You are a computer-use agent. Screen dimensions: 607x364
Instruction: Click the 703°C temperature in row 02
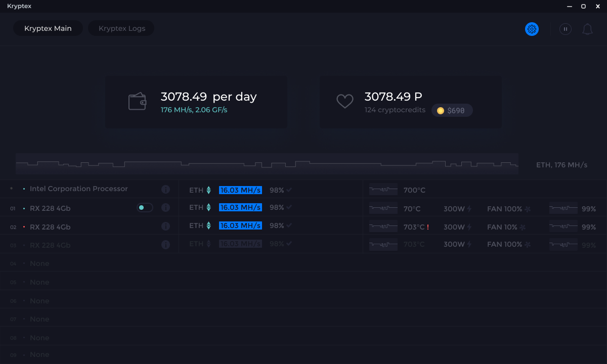[x=414, y=227]
